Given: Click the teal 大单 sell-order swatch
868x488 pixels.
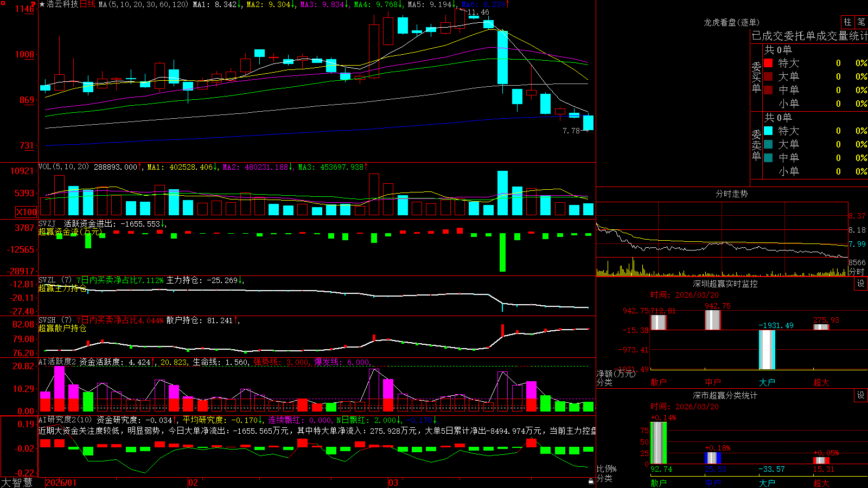Looking at the screenshot, I should point(768,144).
